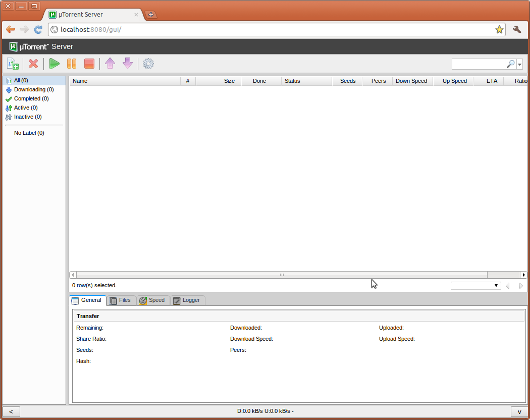Click the D:0.0 kB/s U:0.0 kB/s status text
The image size is (530, 420).
tap(266, 411)
